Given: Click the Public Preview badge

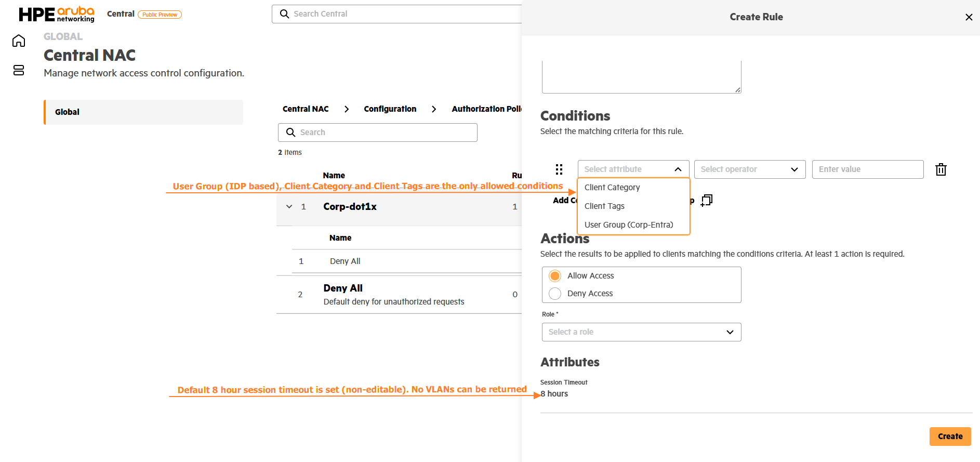Looking at the screenshot, I should (160, 15).
